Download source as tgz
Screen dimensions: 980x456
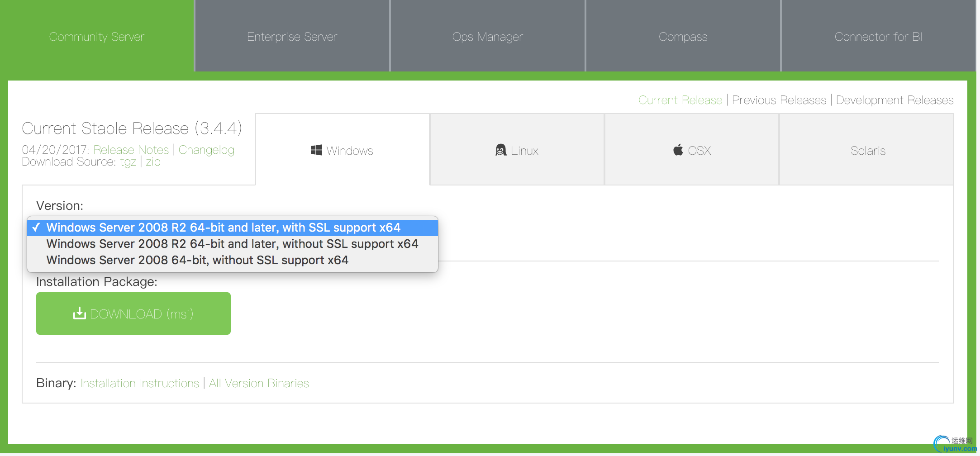128,162
